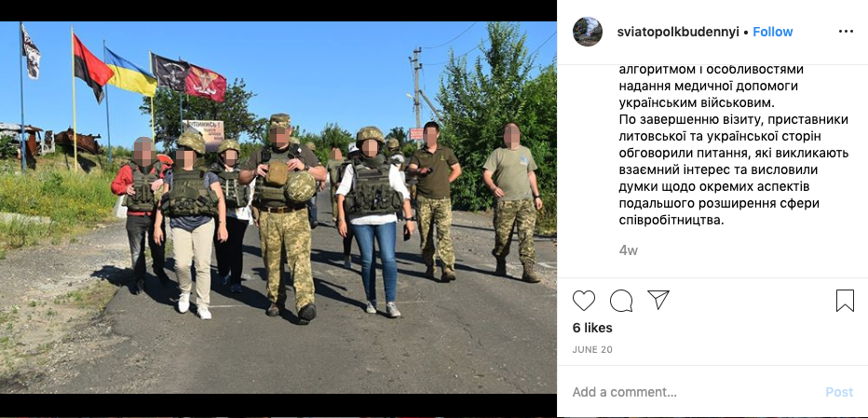Open the sviatopolkbudennyi username link

click(x=678, y=32)
